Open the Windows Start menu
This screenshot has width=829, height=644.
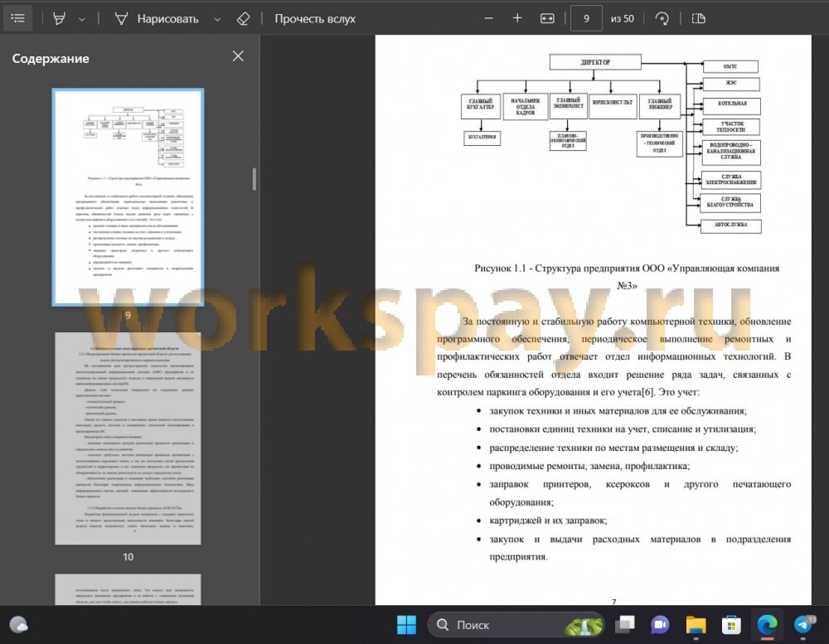pos(406,625)
